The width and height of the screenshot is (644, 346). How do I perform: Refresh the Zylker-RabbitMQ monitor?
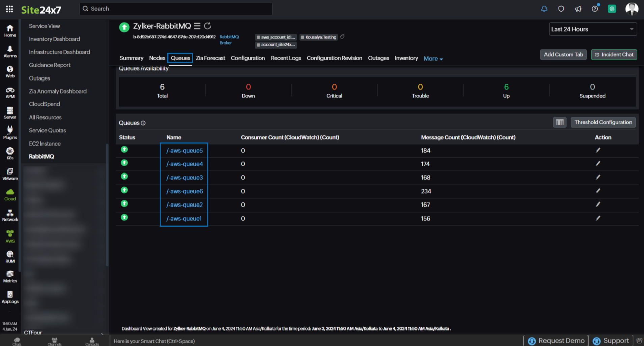pos(208,26)
